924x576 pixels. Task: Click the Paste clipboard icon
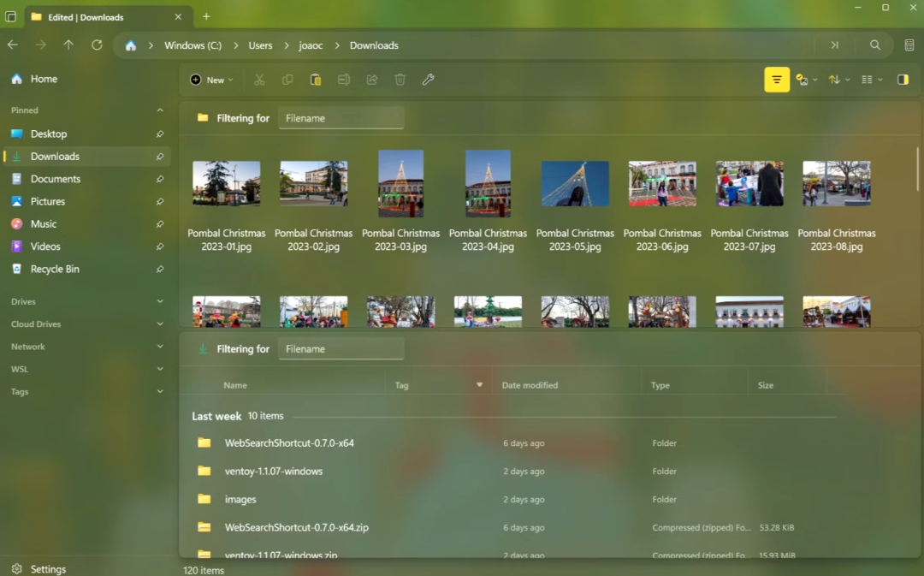coord(316,80)
